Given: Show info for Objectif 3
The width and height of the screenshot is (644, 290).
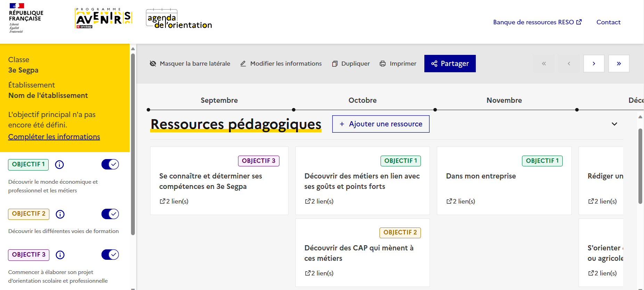Looking at the screenshot, I should [60, 255].
